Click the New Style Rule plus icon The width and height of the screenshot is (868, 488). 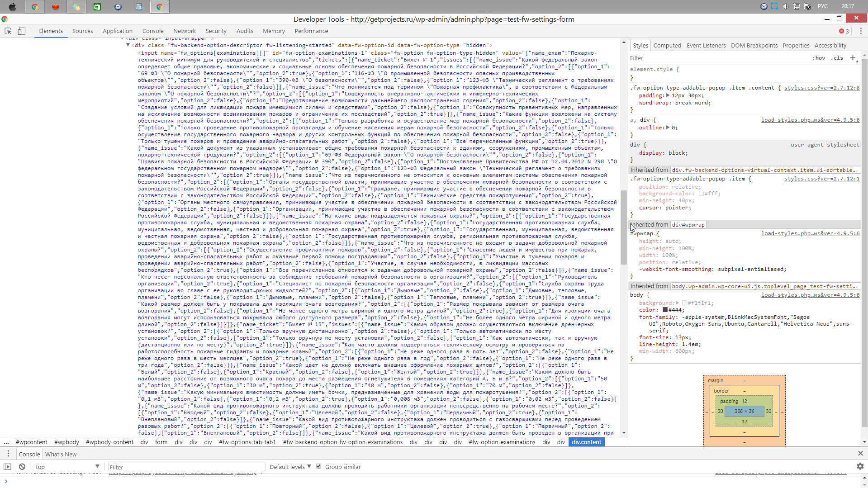[x=853, y=58]
